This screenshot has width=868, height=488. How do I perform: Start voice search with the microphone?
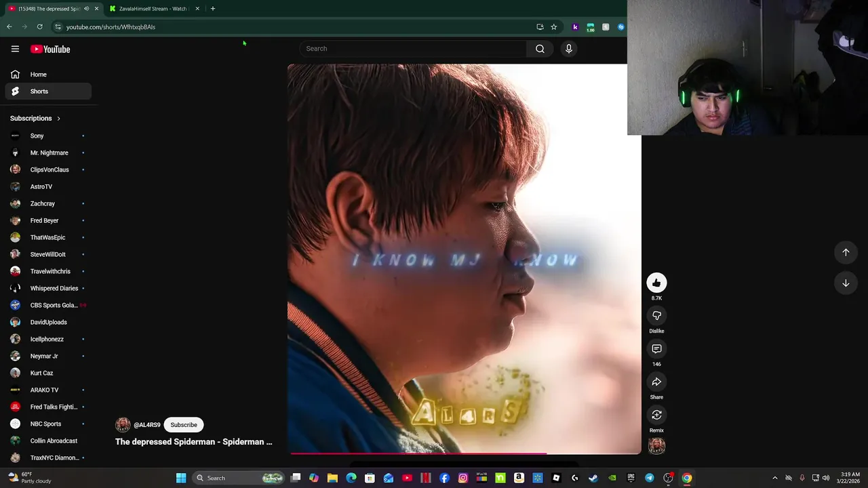pos(568,49)
